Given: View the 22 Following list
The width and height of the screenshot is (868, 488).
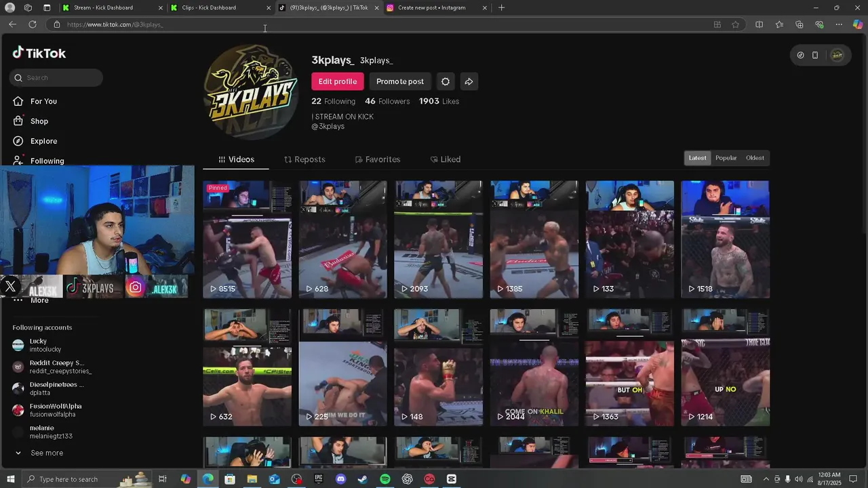Looking at the screenshot, I should (333, 101).
